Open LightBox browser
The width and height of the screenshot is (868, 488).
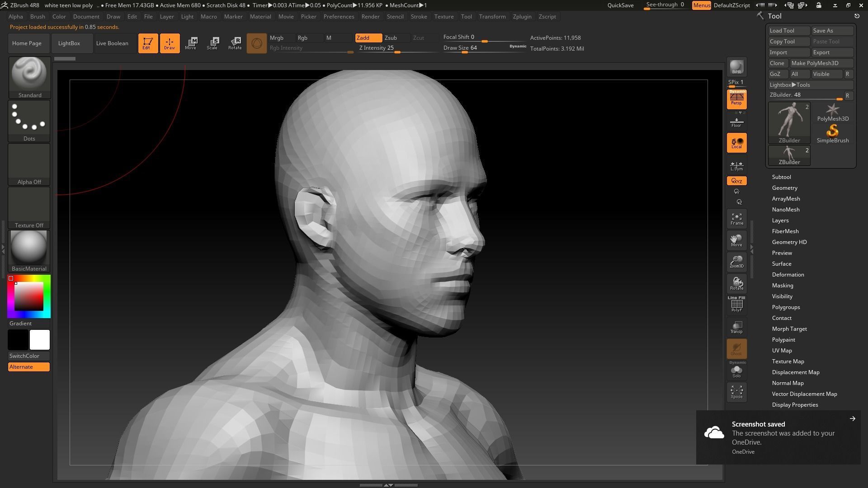pos(72,43)
